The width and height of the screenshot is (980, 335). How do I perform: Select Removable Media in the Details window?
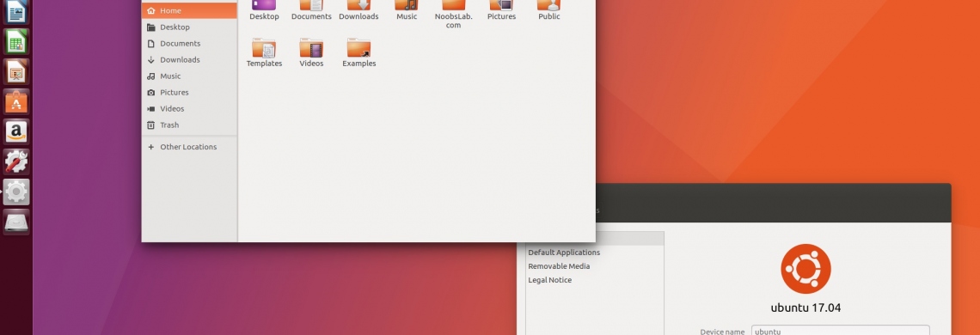pos(594,266)
